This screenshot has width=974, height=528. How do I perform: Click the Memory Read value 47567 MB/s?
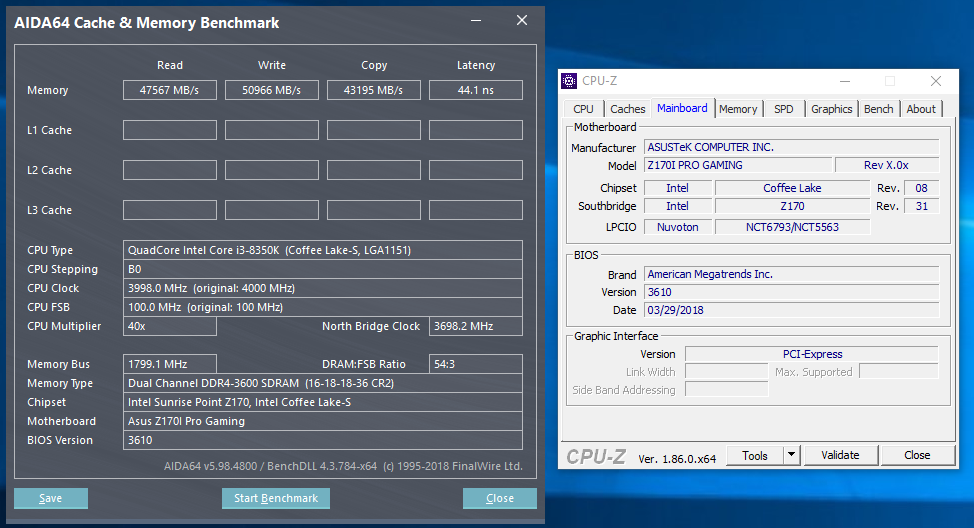click(x=170, y=90)
